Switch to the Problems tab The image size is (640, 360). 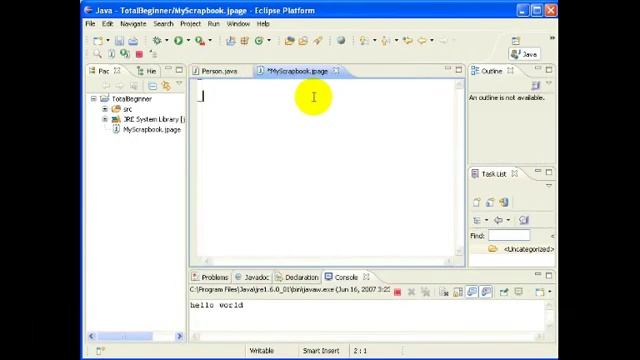coord(210,278)
